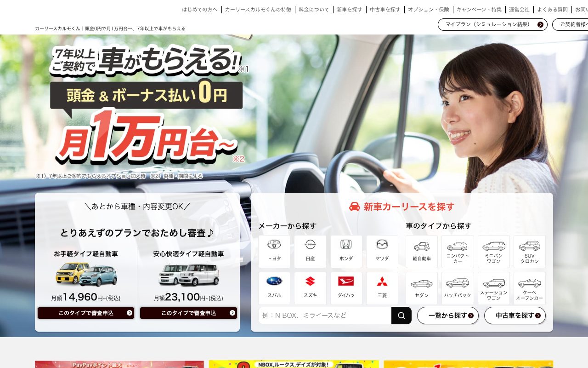Open the Mitsubishi (三菱) maker icon

(x=382, y=288)
